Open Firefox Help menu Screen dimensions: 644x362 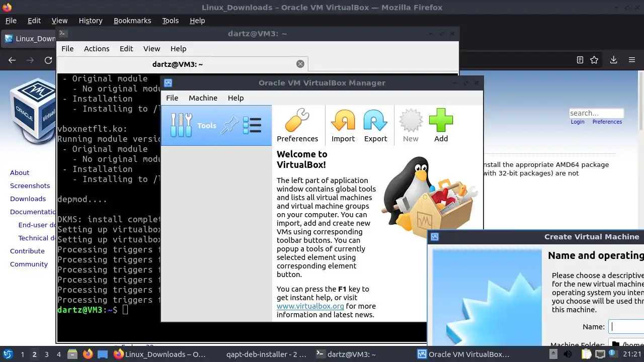pyautogui.click(x=197, y=21)
